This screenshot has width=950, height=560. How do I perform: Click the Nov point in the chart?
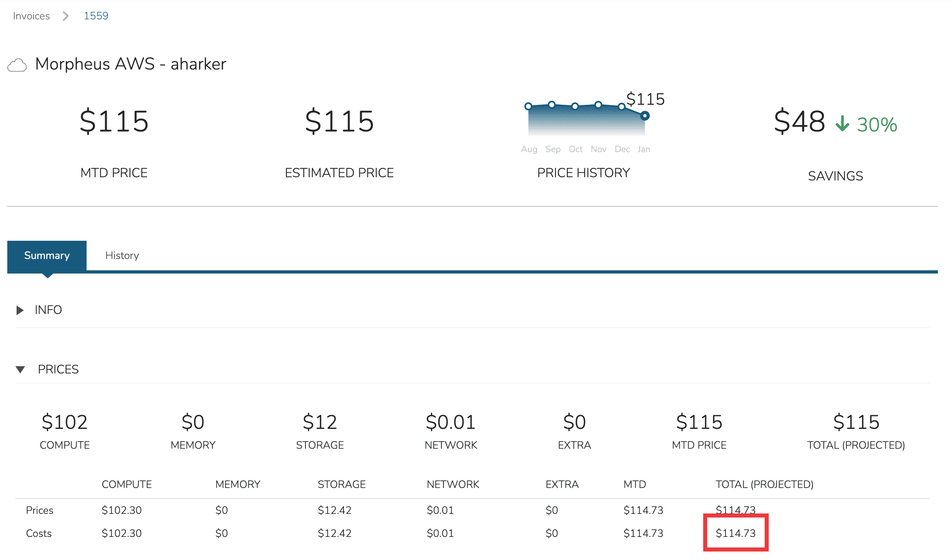tap(598, 104)
